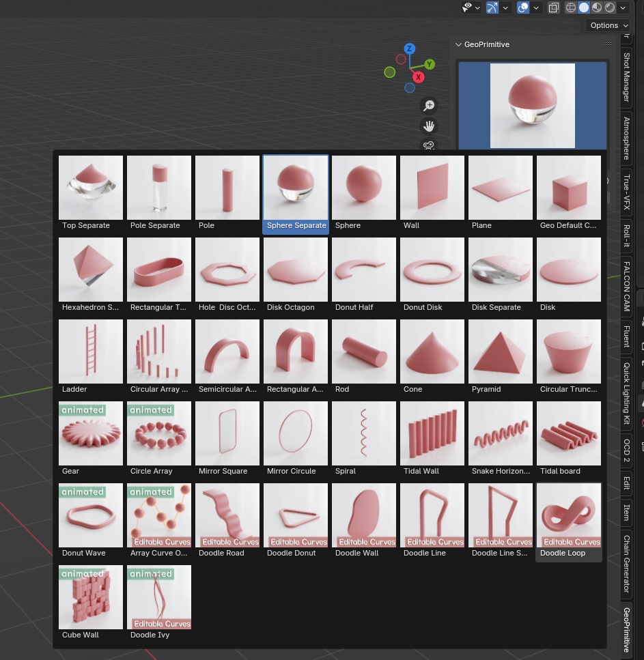Viewport: 644px width, 660px height.
Task: Open the Item sidebar tab
Action: [626, 513]
